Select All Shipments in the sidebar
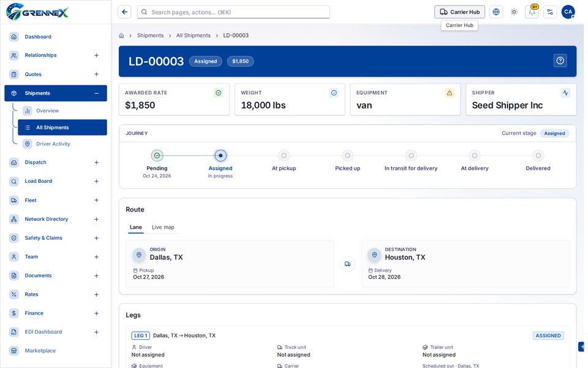 tap(62, 128)
